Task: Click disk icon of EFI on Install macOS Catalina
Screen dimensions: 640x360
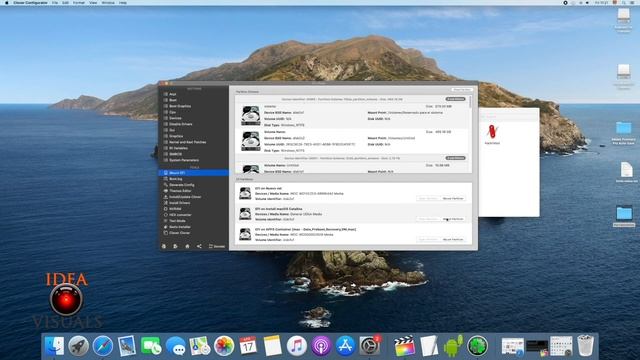Action: 245,214
